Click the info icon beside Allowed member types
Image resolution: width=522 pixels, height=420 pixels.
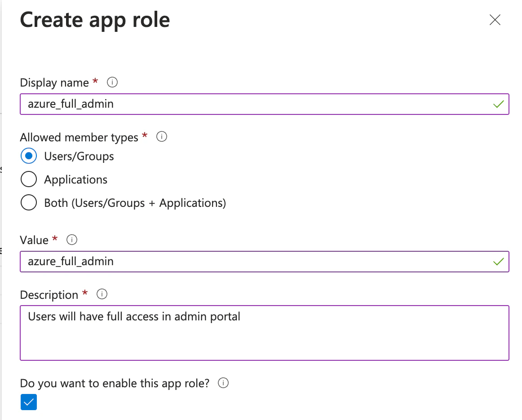[x=161, y=137]
